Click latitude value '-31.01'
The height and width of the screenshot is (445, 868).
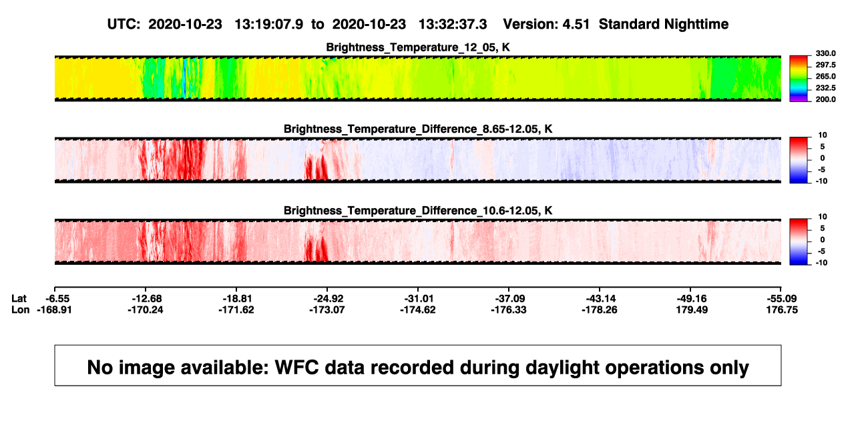(x=420, y=298)
